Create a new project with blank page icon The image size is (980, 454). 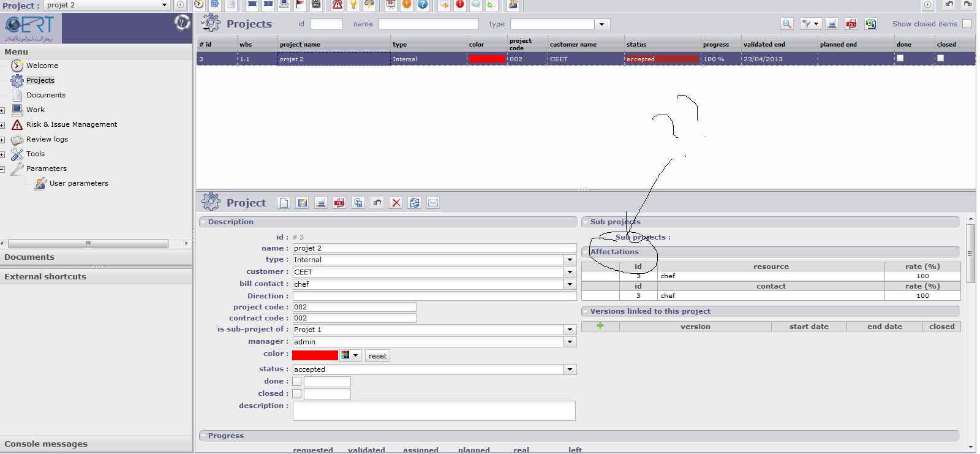(284, 203)
